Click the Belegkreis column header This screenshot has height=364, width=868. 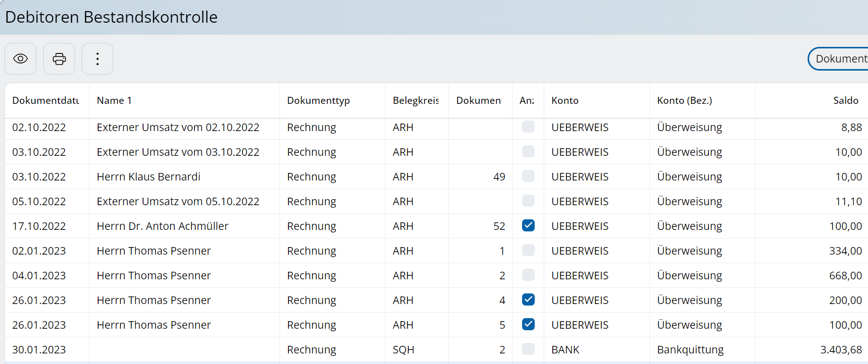point(415,100)
